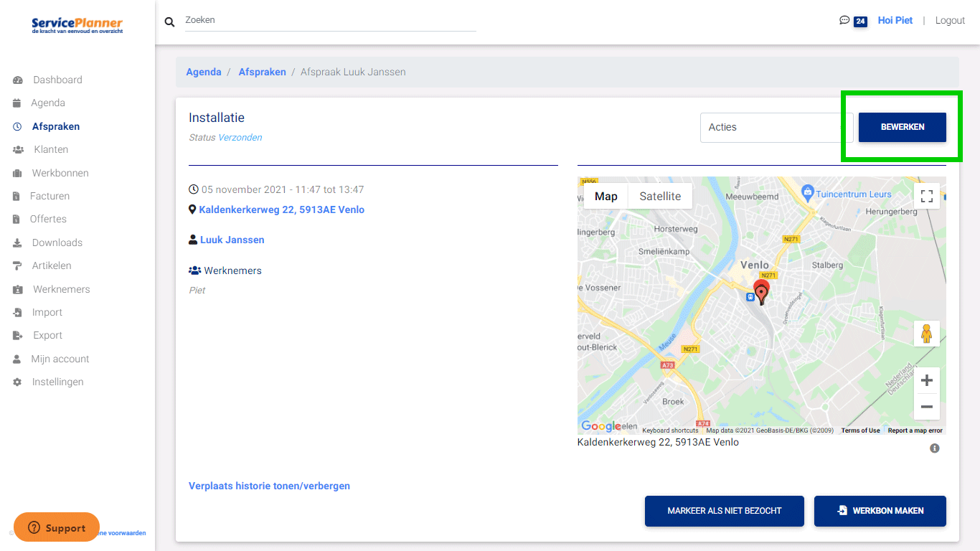Select the Map view tab
The height and width of the screenshot is (551, 980).
[606, 196]
